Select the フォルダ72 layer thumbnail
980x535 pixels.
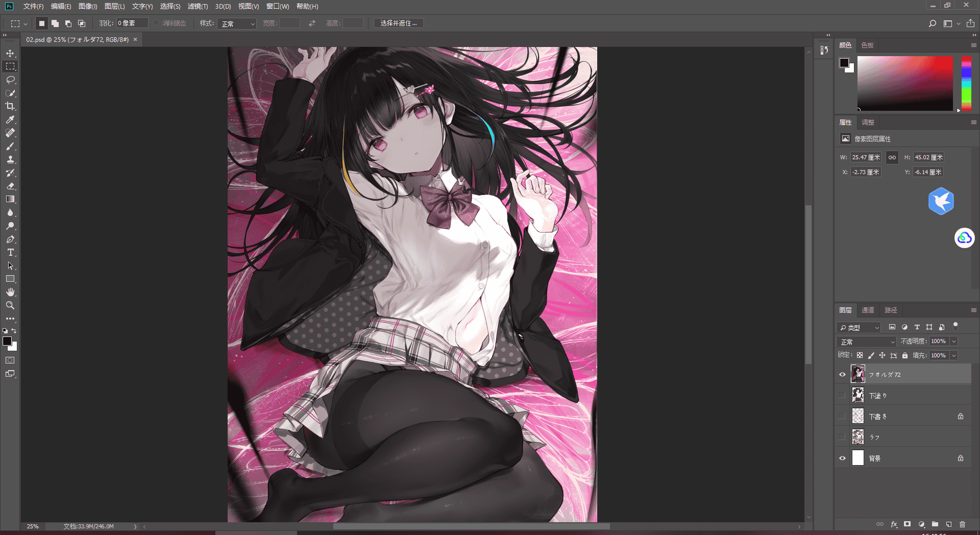click(858, 374)
